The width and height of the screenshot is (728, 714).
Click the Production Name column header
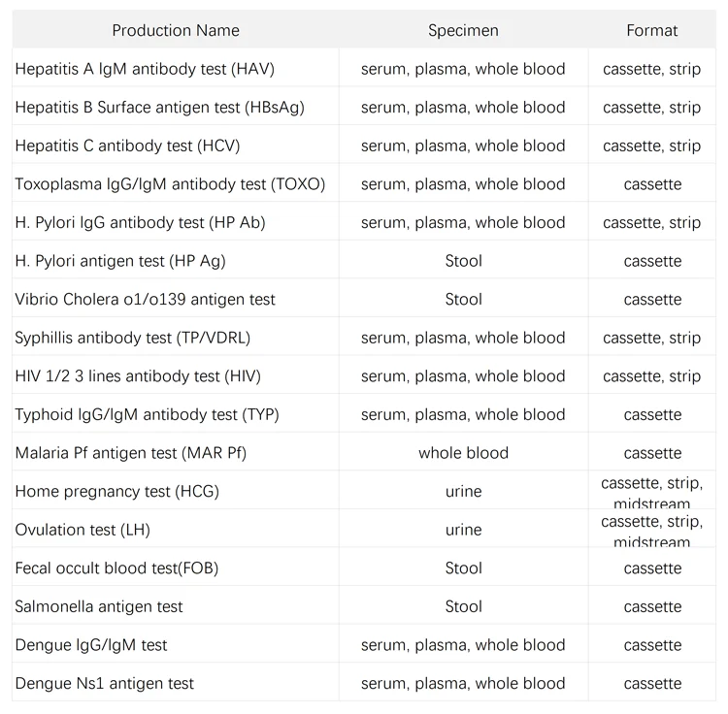(176, 30)
